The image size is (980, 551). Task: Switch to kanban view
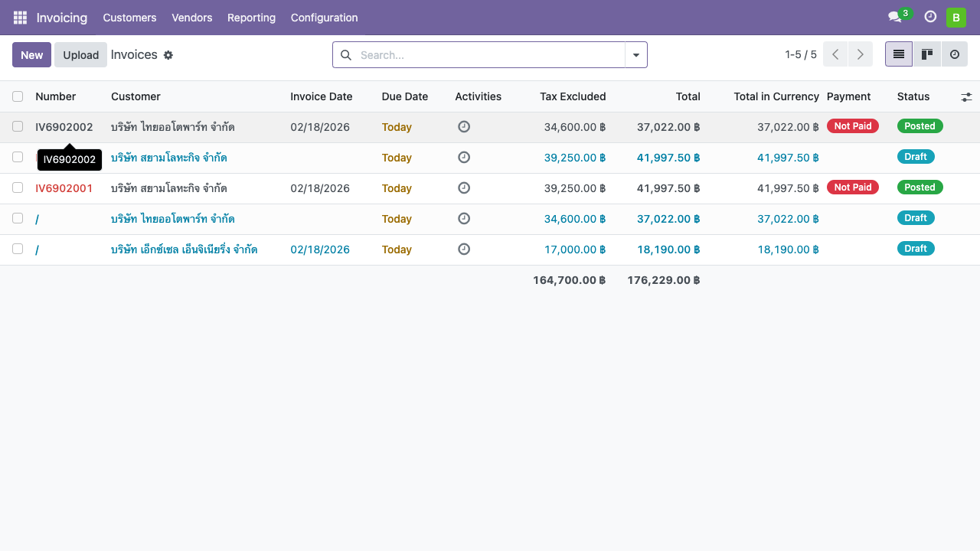coord(926,54)
